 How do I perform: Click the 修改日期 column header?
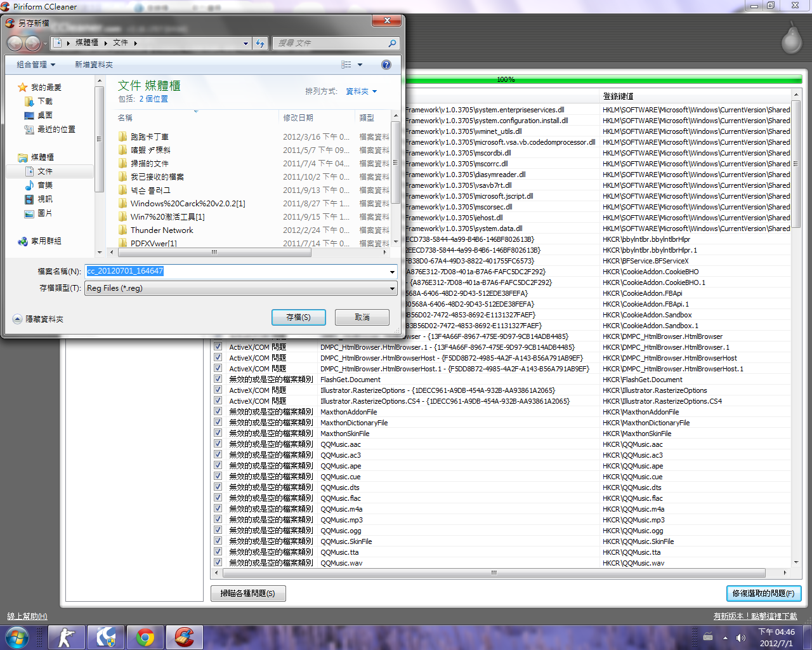click(x=317, y=117)
